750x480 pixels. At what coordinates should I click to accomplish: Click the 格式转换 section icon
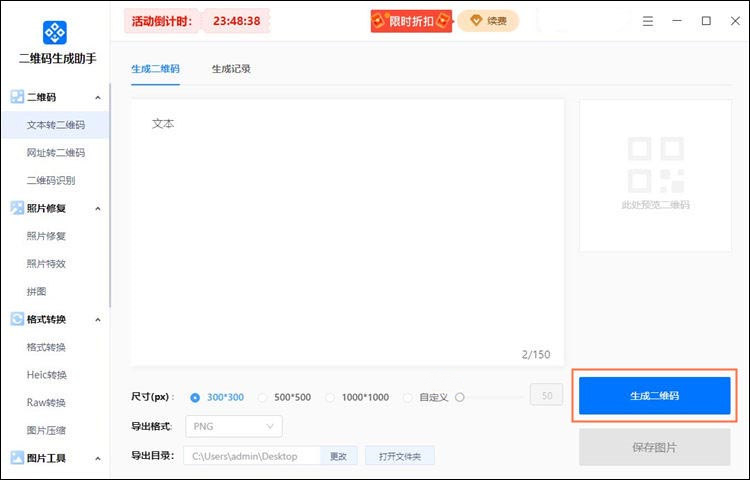tap(17, 319)
